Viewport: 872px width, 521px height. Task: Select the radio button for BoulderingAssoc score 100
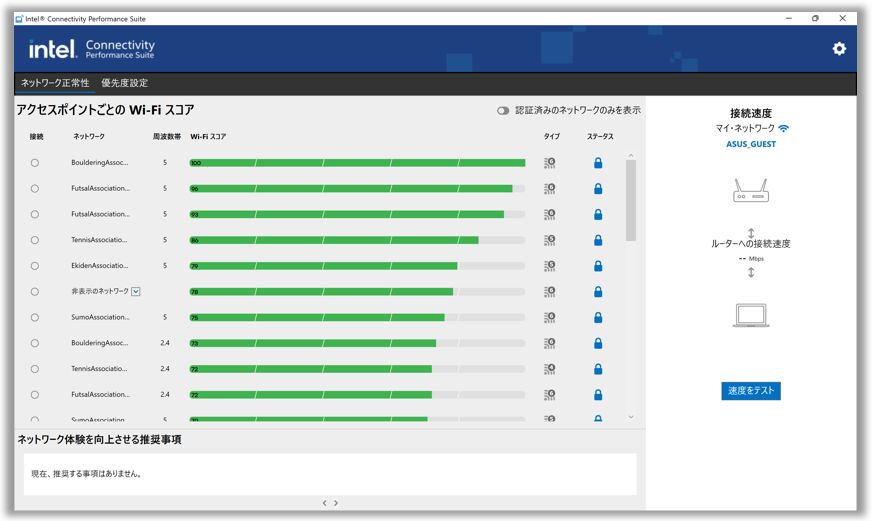pyautogui.click(x=34, y=163)
